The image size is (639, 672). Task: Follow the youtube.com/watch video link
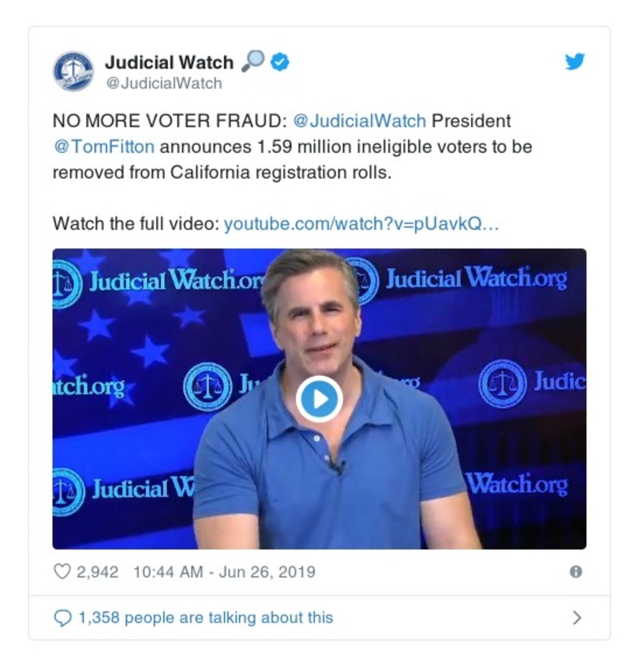click(361, 224)
